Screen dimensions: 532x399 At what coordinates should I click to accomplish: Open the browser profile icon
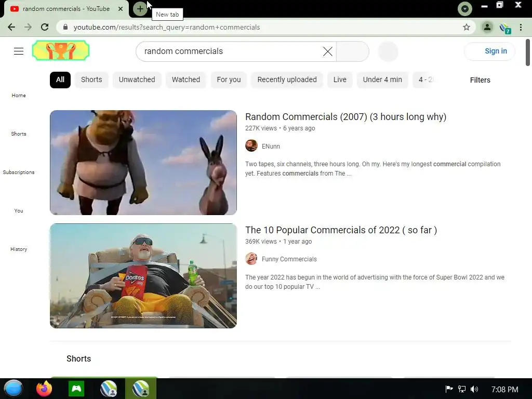tap(487, 27)
